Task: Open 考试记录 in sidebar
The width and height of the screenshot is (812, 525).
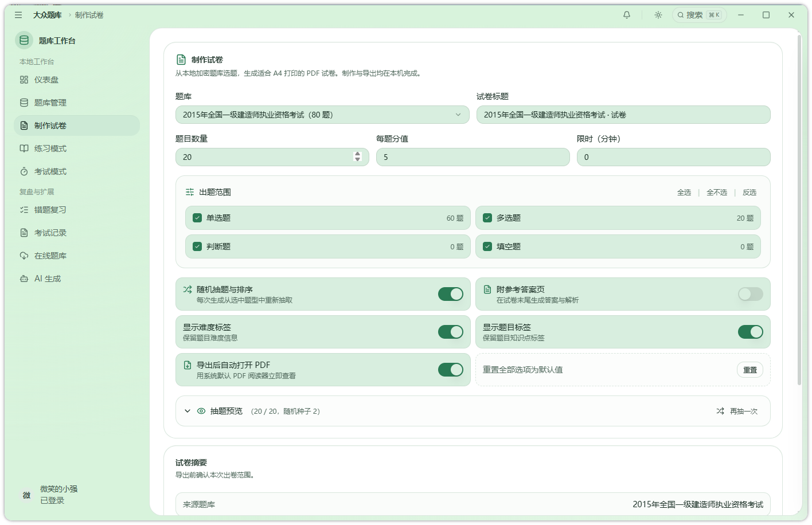Action: pyautogui.click(x=77, y=233)
